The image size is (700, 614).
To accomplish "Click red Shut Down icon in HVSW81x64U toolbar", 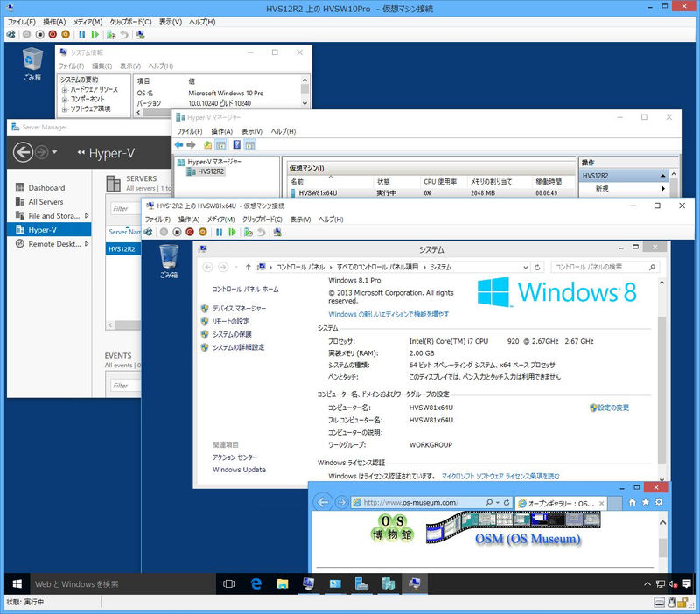I will [x=190, y=232].
